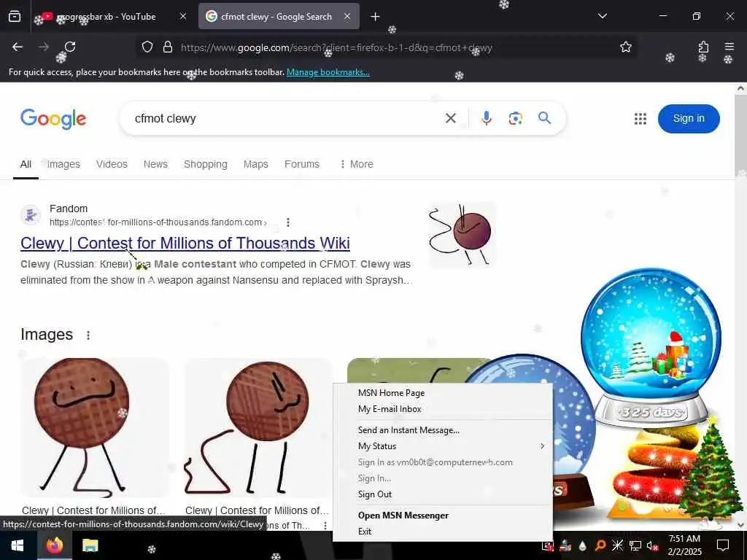Select the News search tab
The image size is (747, 560).
click(155, 164)
